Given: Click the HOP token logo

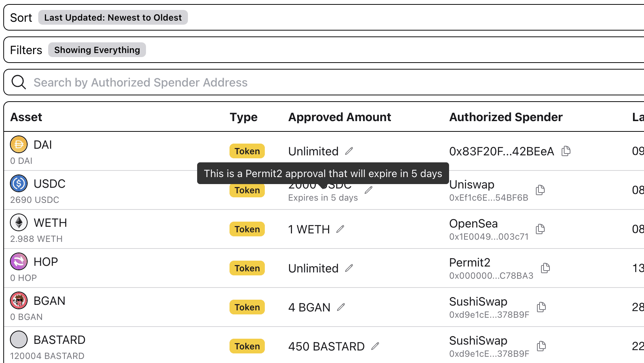Looking at the screenshot, I should 19,261.
